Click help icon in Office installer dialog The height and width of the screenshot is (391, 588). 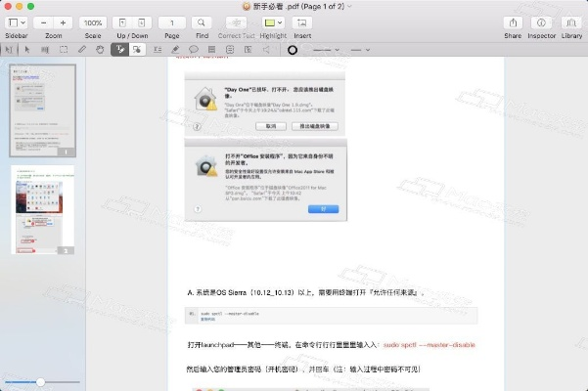coord(198,209)
